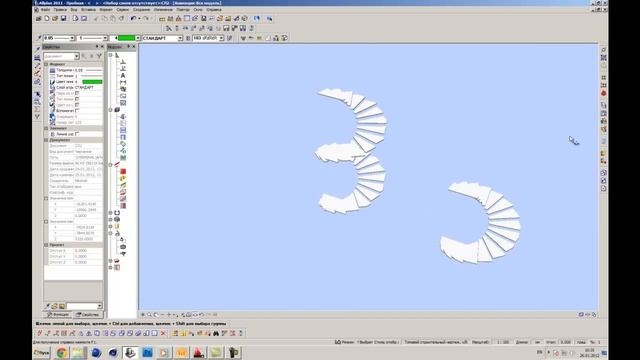Click the 'Толщина' line thickness preview
Image resolution: width=640 pixels, height=360 pixels.
(94, 70)
